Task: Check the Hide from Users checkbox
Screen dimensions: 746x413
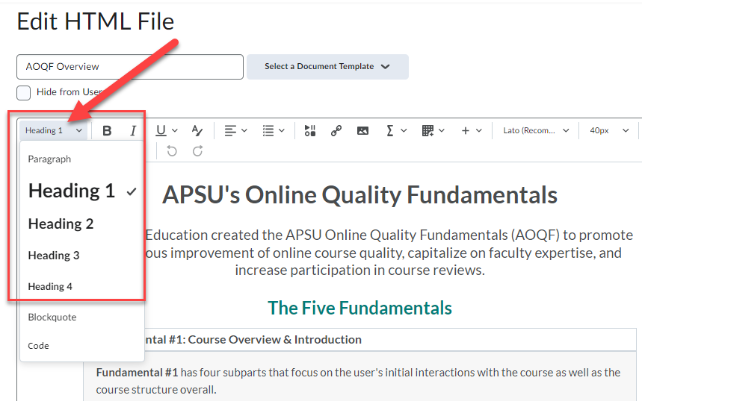Action: (24, 92)
